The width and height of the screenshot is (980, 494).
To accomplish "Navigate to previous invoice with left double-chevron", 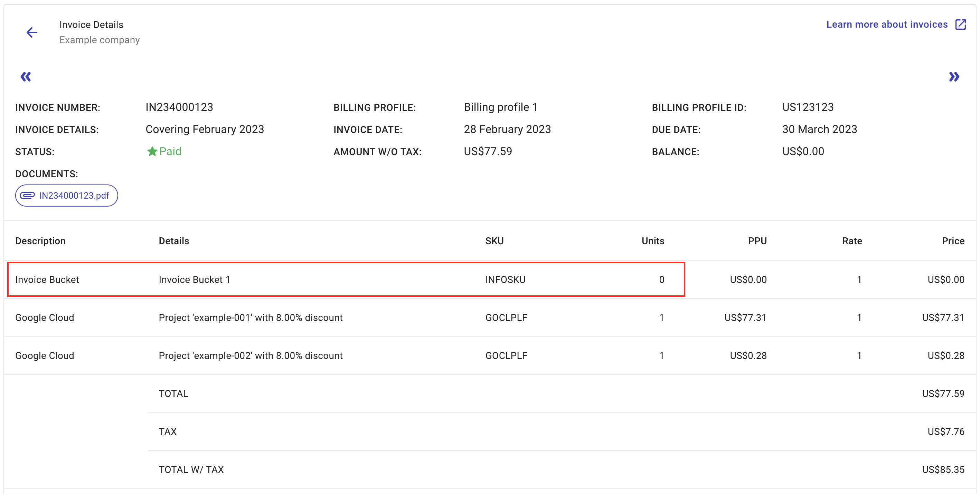I will point(25,76).
